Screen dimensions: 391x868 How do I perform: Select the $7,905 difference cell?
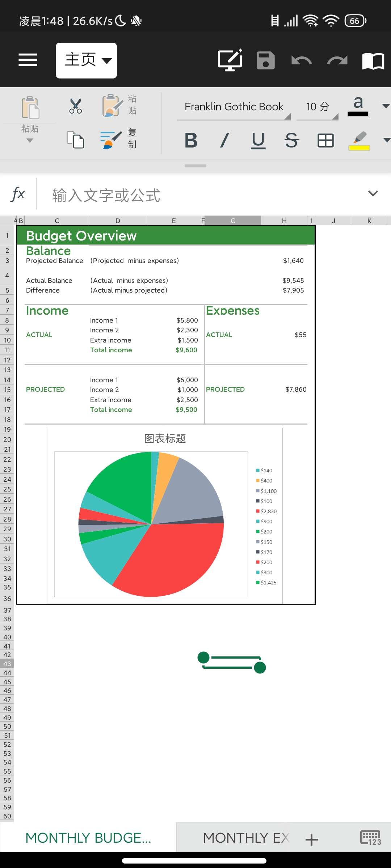point(293,290)
